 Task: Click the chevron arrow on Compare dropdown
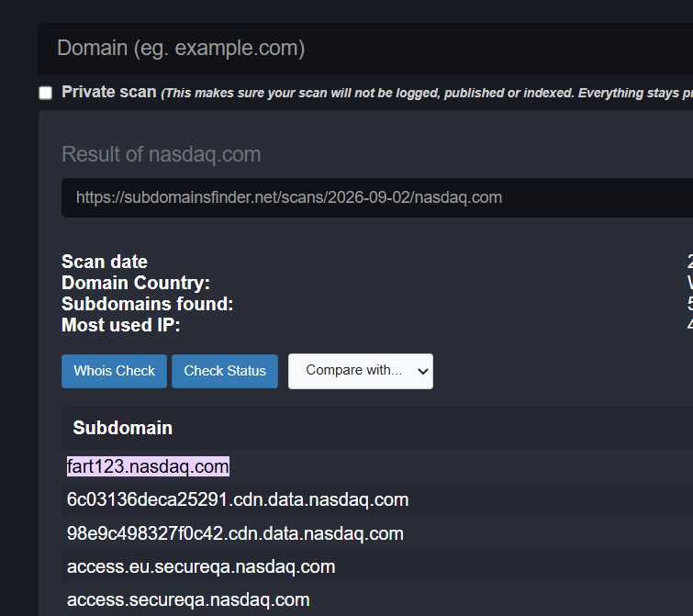[x=422, y=371]
